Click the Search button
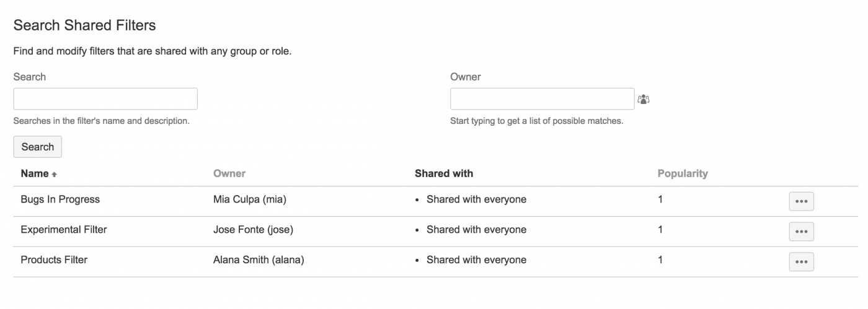The width and height of the screenshot is (868, 309). tap(38, 147)
